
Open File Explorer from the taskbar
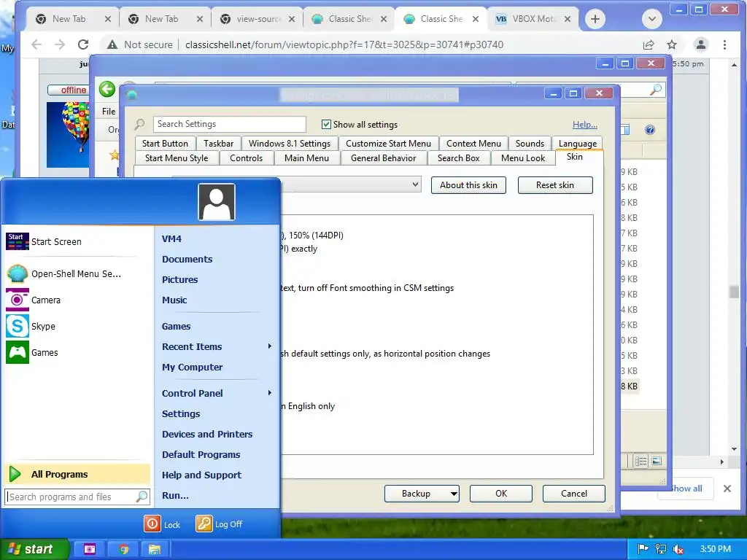tap(155, 549)
